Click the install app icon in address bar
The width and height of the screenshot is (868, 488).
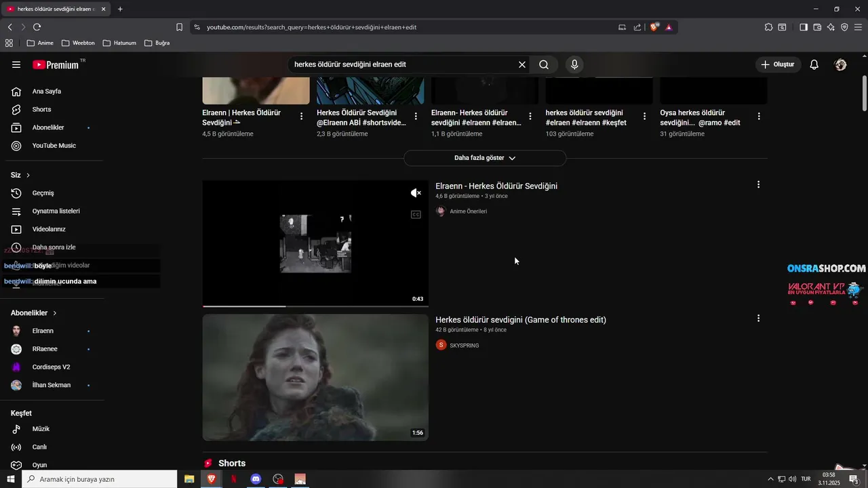pyautogui.click(x=623, y=27)
